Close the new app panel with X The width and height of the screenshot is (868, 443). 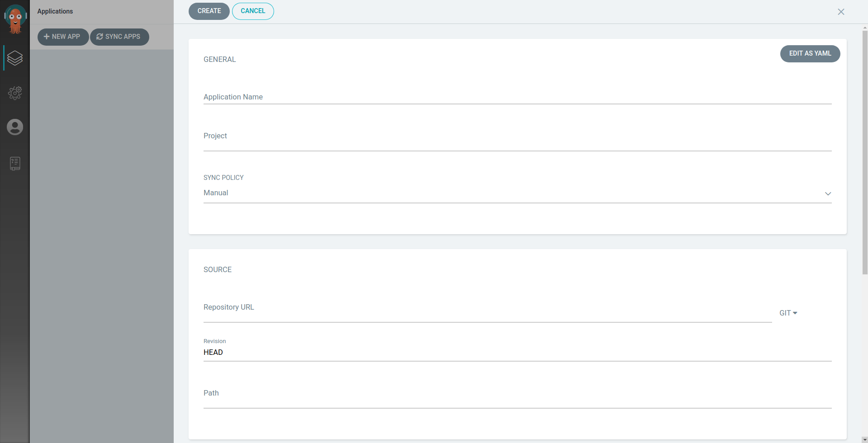tap(841, 12)
